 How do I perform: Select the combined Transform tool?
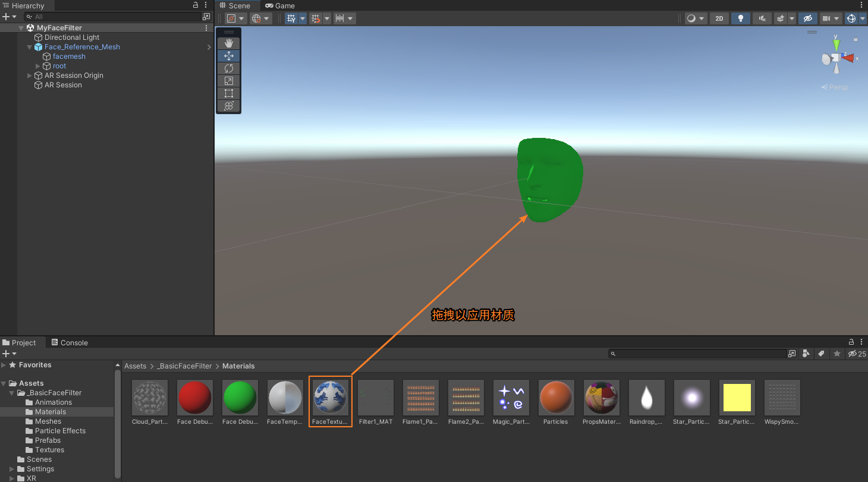tap(229, 106)
